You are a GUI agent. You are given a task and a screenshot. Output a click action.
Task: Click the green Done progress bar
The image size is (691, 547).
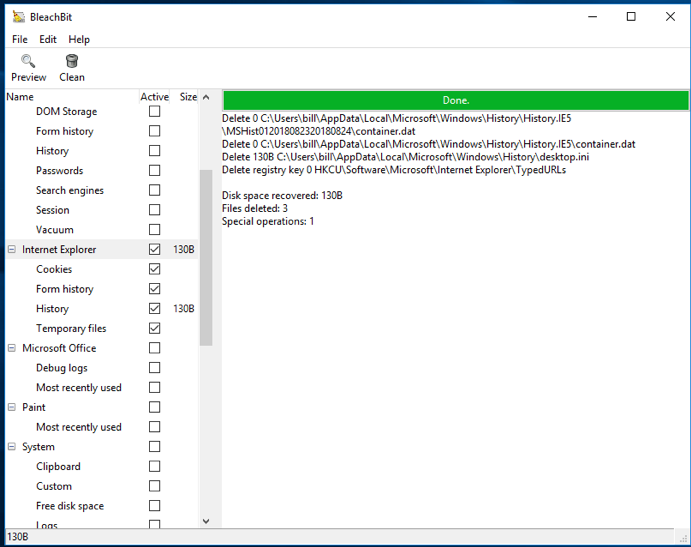(455, 100)
